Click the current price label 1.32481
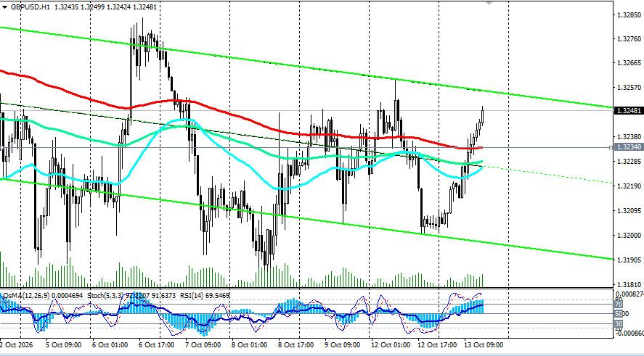 tap(629, 111)
